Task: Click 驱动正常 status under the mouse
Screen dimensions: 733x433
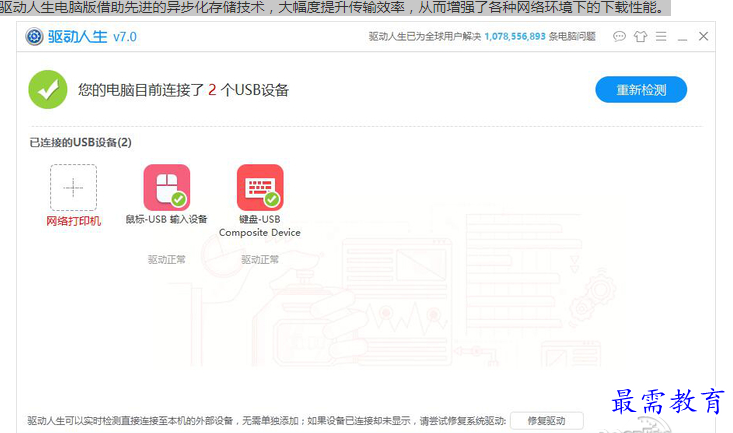Action: [167, 260]
